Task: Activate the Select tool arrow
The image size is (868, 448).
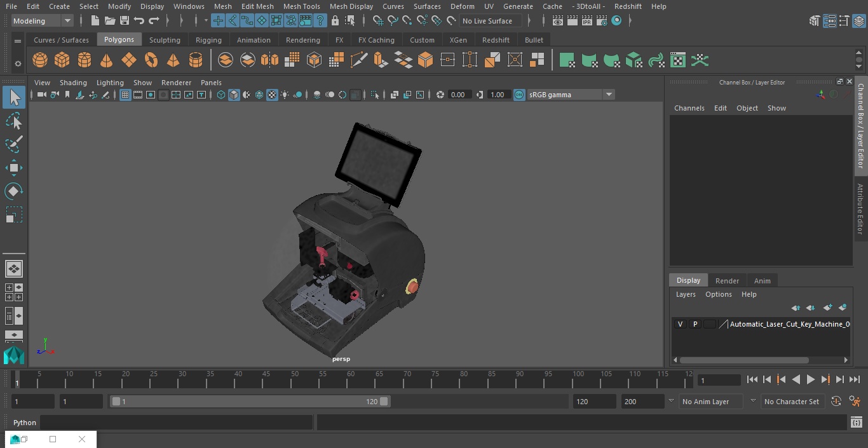Action: pyautogui.click(x=14, y=97)
